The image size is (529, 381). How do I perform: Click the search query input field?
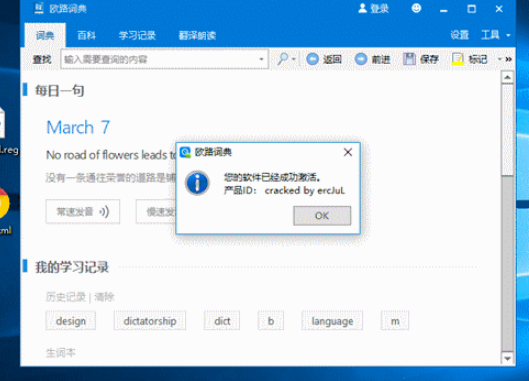pyautogui.click(x=159, y=59)
